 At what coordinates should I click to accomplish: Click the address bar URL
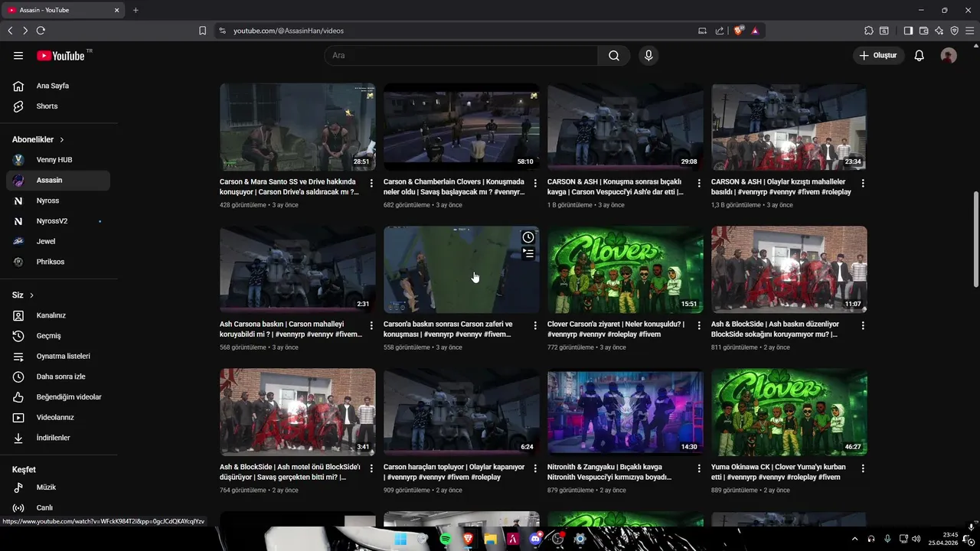289,31
